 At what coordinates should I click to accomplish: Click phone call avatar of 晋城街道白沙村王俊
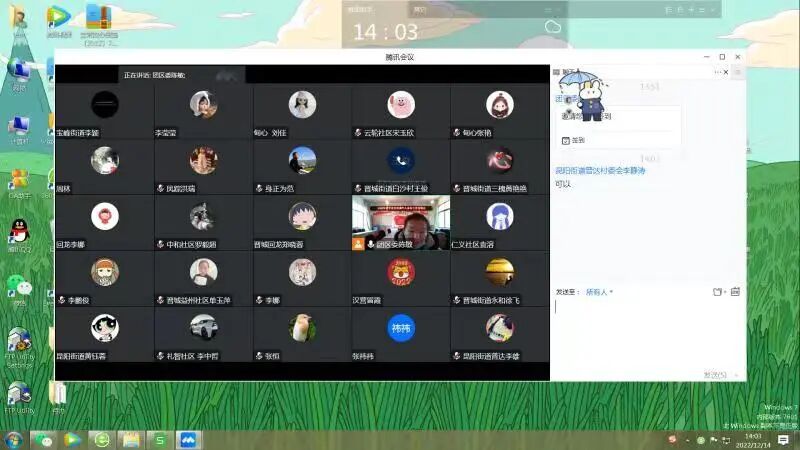401,160
